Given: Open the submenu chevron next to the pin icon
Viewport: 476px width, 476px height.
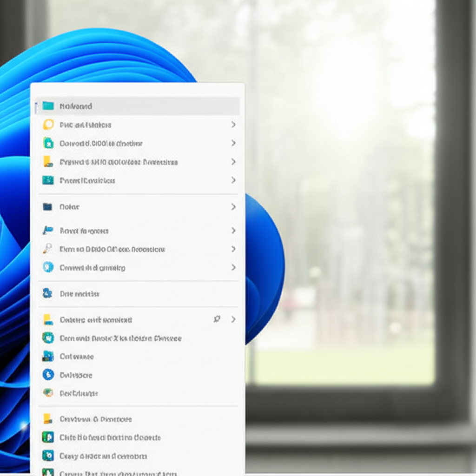Looking at the screenshot, I should pos(233,319).
